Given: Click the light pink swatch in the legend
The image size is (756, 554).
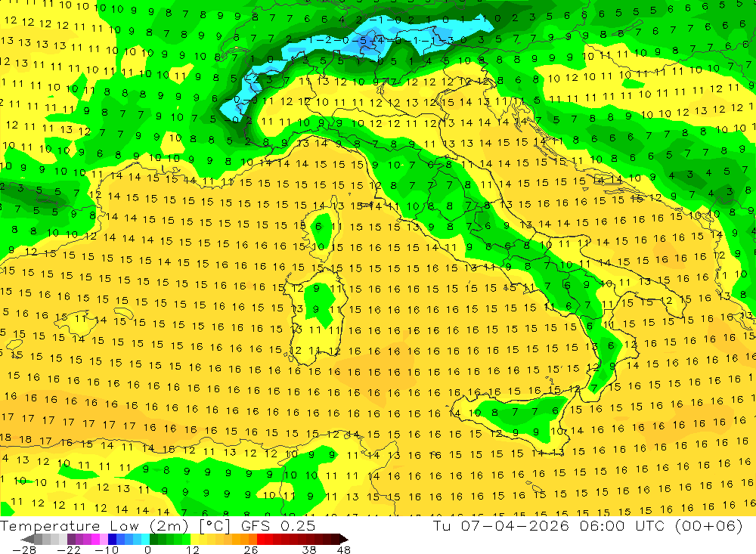Looking at the screenshot, I should 104,539.
